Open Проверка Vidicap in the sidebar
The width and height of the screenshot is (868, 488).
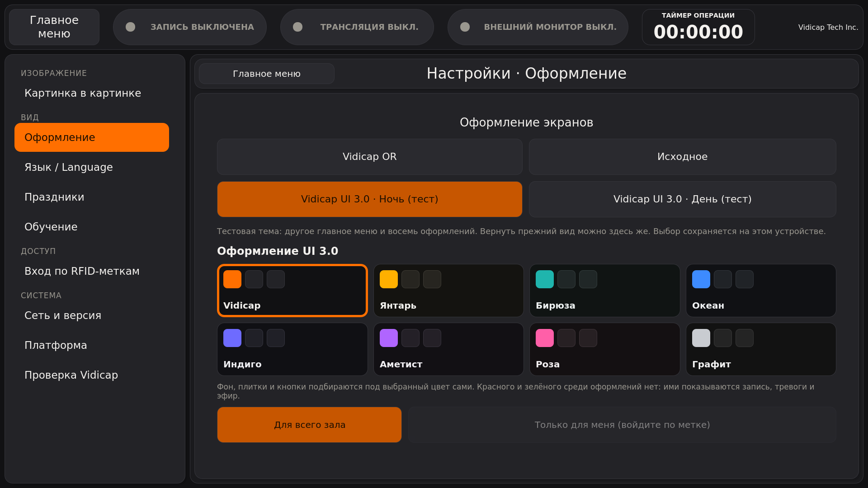(92, 375)
